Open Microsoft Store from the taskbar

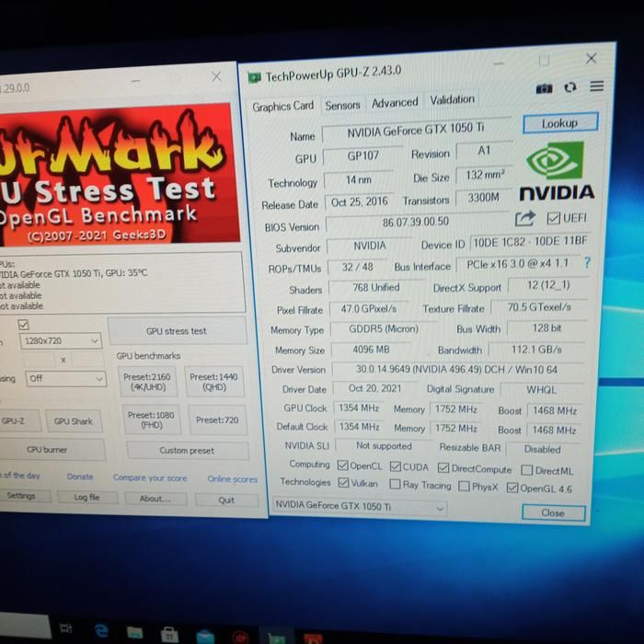169,632
